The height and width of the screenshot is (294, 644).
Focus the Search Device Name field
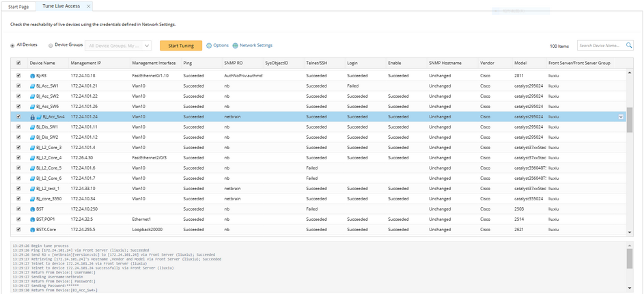click(601, 46)
